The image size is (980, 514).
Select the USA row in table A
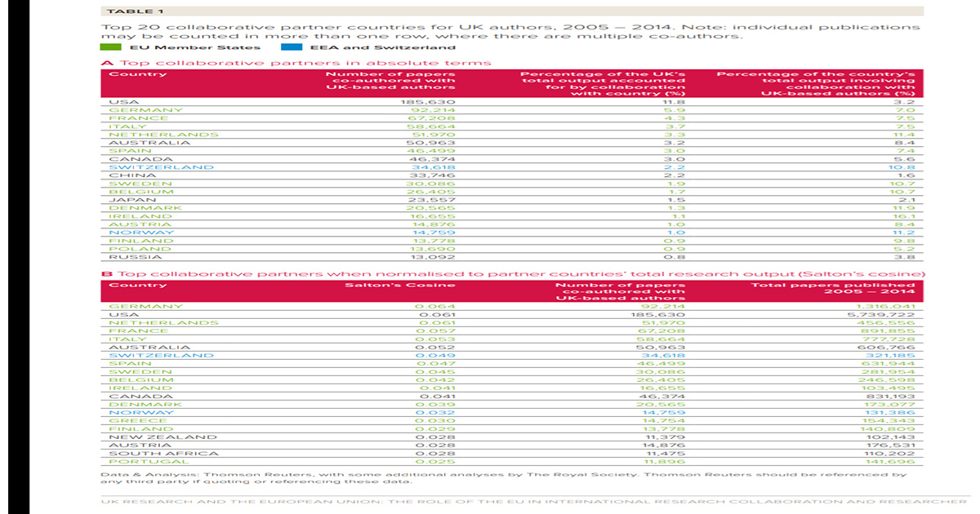pos(122,101)
